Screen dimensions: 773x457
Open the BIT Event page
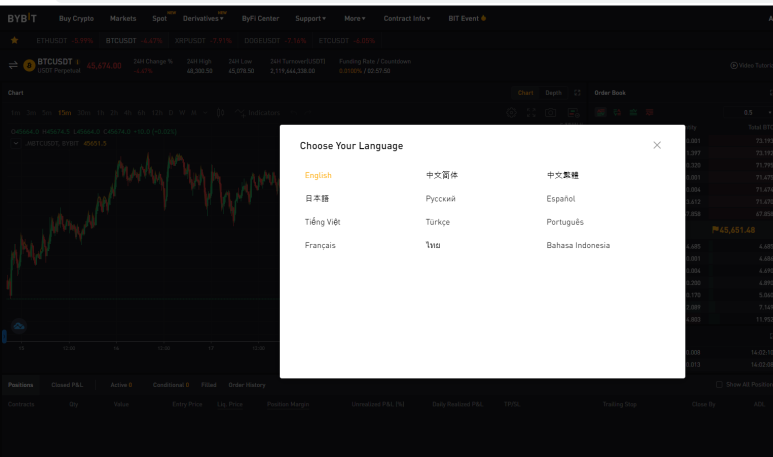point(467,18)
